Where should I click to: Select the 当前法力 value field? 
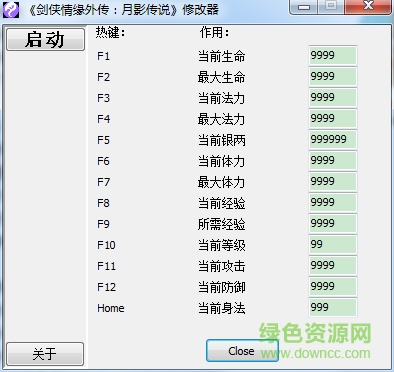pyautogui.click(x=333, y=97)
